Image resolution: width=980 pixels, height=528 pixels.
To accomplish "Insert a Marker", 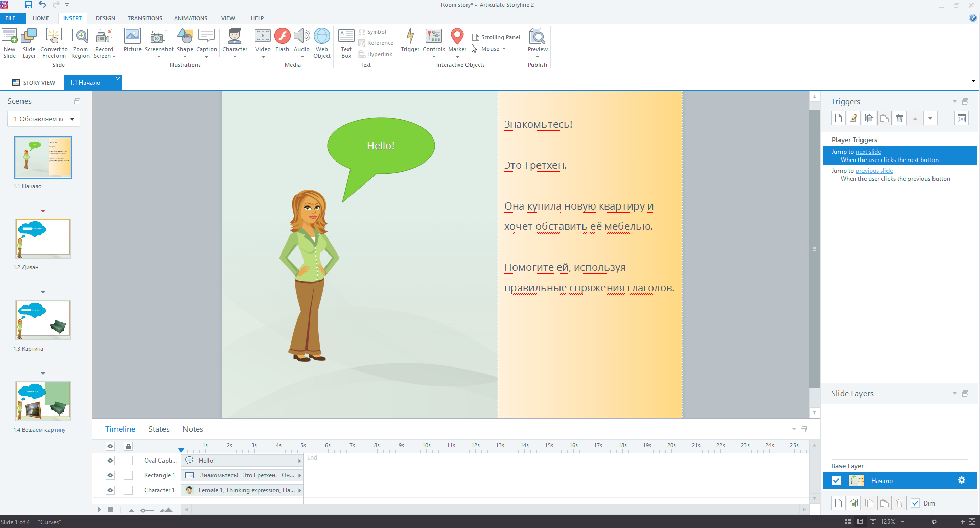I will (x=457, y=43).
